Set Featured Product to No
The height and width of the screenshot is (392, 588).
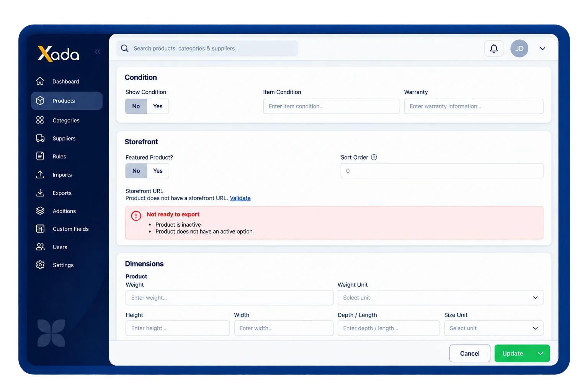(x=136, y=171)
